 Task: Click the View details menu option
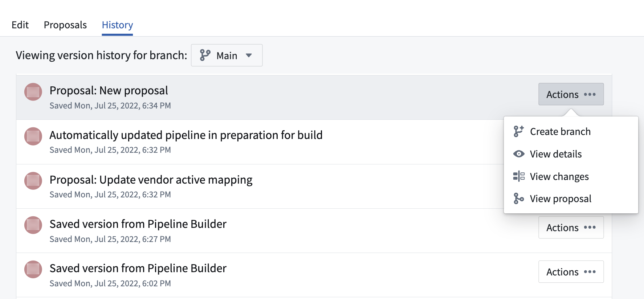(x=555, y=154)
